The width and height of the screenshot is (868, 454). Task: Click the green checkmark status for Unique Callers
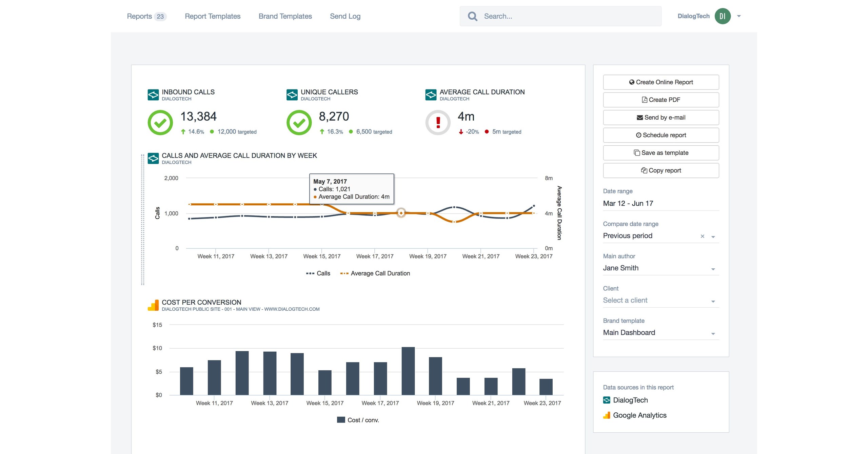point(299,122)
